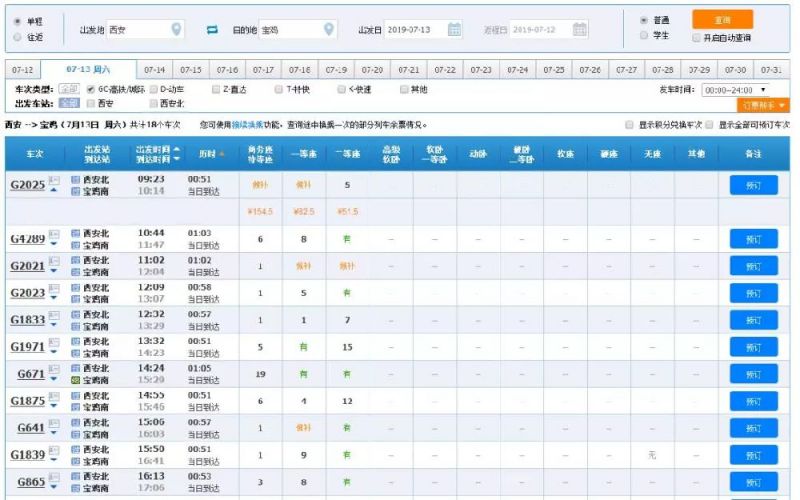Viewport: 800px width, 500px height.
Task: Check the Z-直达 train type
Action: tap(216, 89)
